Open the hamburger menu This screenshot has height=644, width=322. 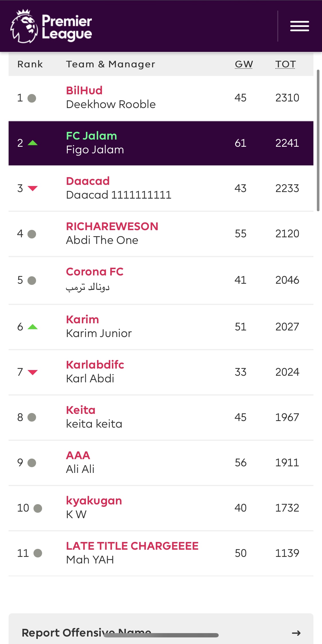(299, 26)
